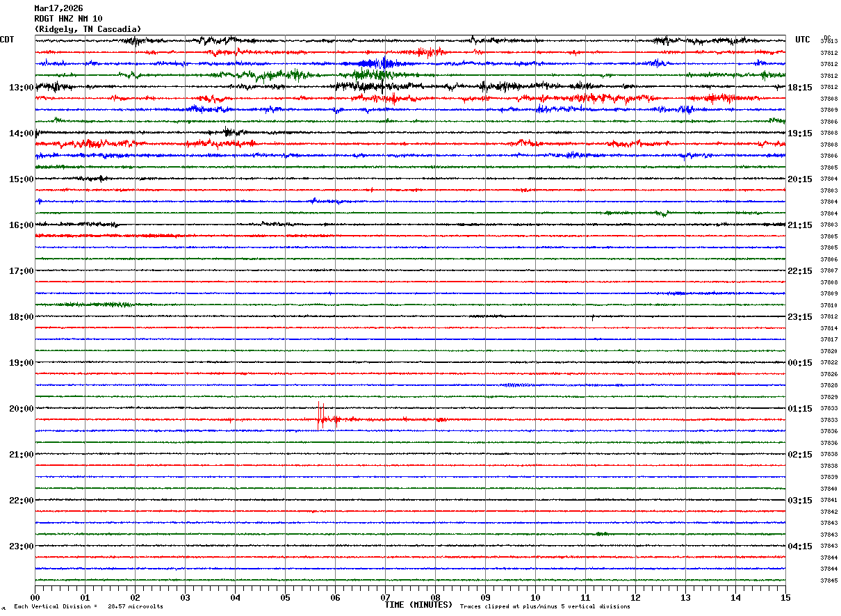This screenshot has height=616, width=841.
Task: Click the 19:15 UTC time label
Action: point(799,133)
